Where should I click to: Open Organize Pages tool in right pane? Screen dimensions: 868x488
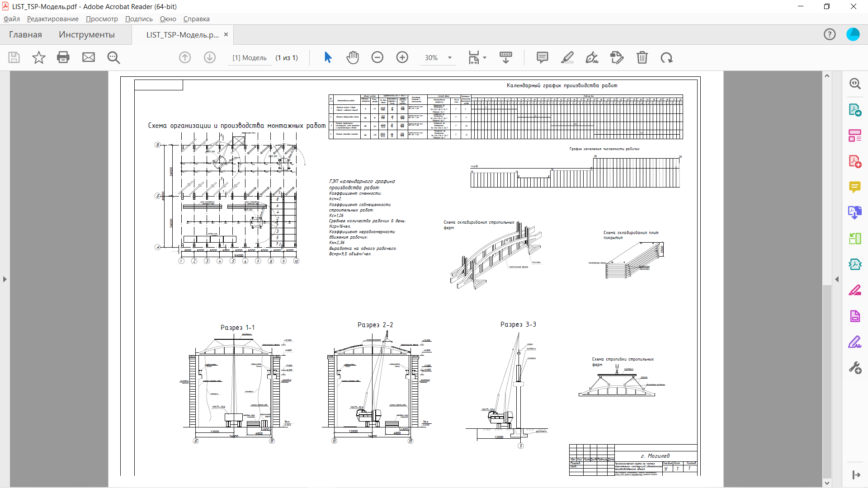coord(855,238)
